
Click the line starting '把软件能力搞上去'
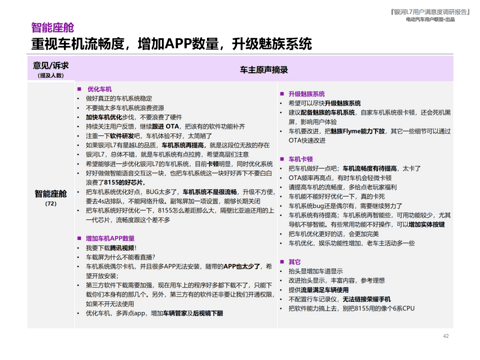pos(352,309)
